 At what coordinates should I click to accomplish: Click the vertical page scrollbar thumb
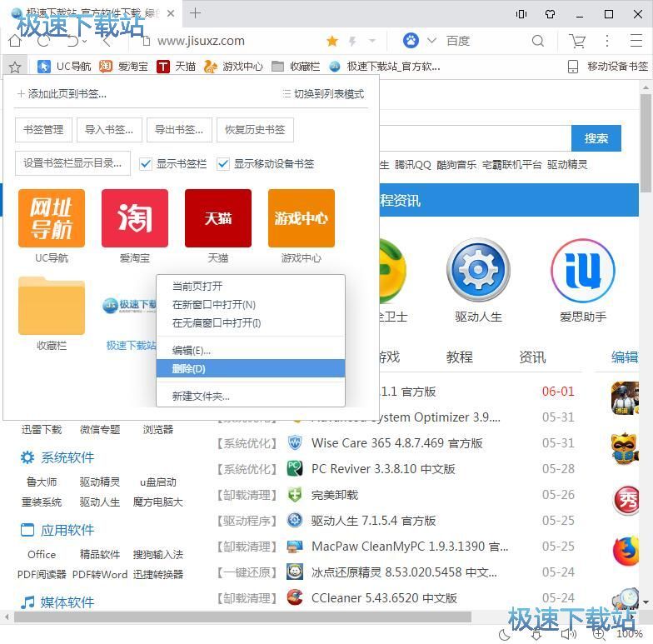(646, 142)
